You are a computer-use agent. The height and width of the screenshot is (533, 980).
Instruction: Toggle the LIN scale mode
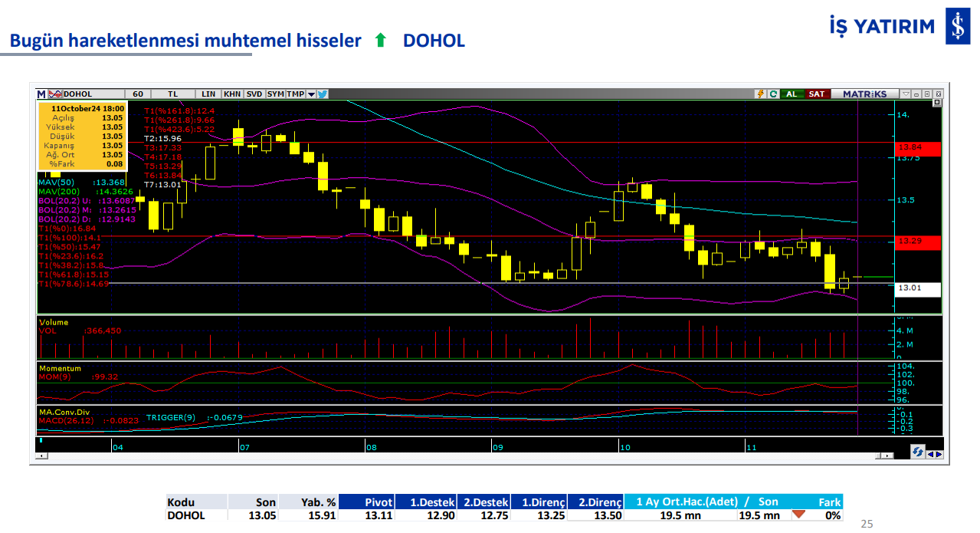point(208,94)
